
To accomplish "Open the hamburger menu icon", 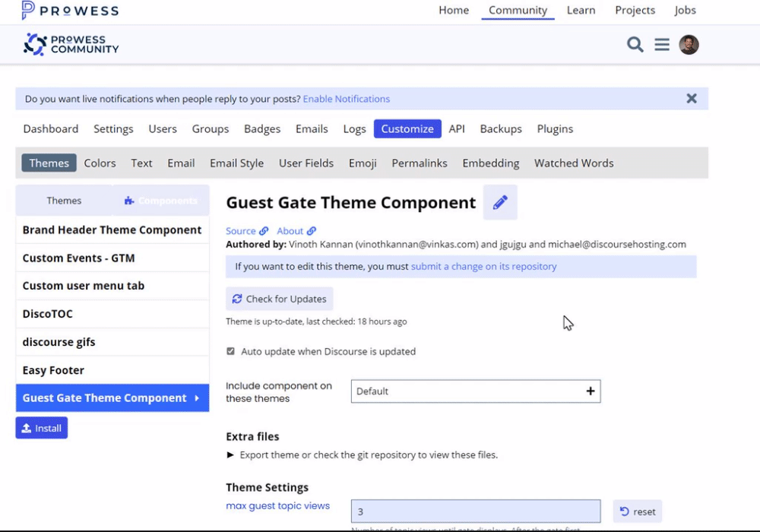I will [x=662, y=45].
